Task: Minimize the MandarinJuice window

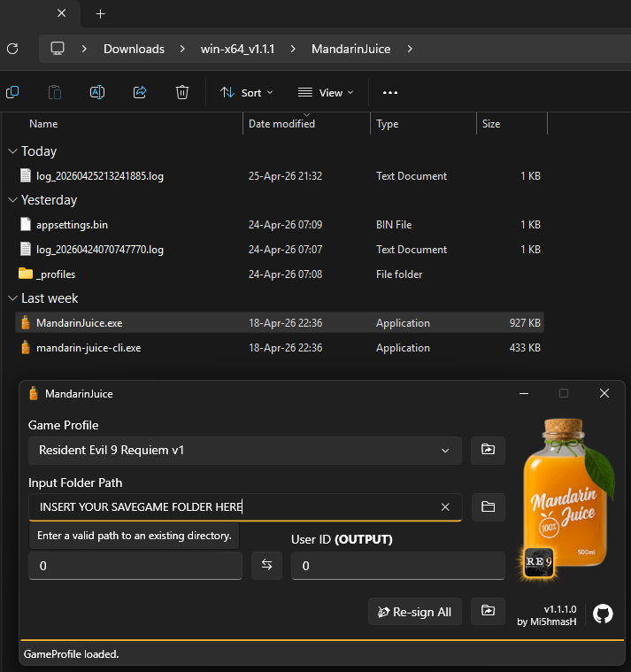Action: [x=524, y=393]
